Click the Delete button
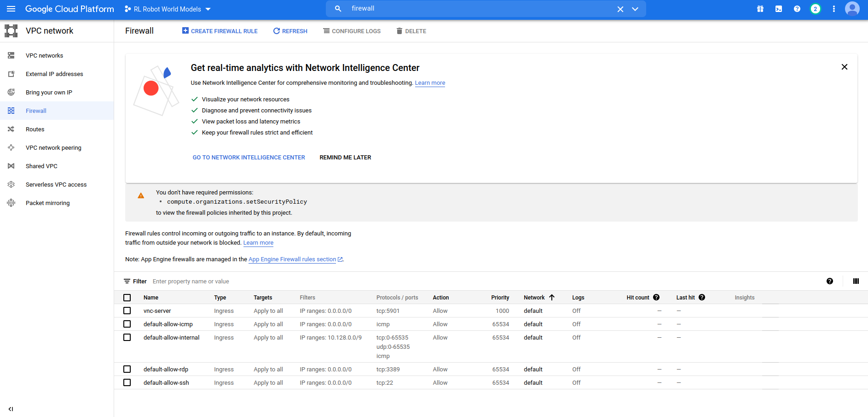This screenshot has width=868, height=417. tap(411, 31)
